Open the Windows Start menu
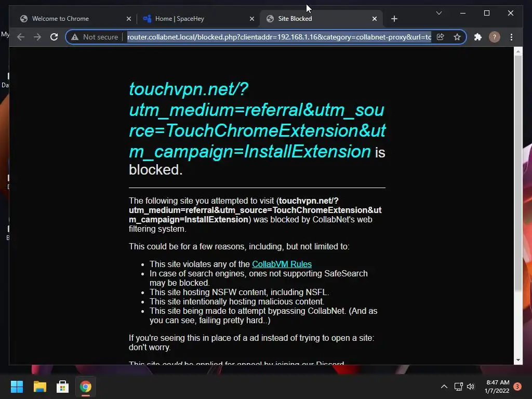Screen dimensions: 532x399 (17, 387)
